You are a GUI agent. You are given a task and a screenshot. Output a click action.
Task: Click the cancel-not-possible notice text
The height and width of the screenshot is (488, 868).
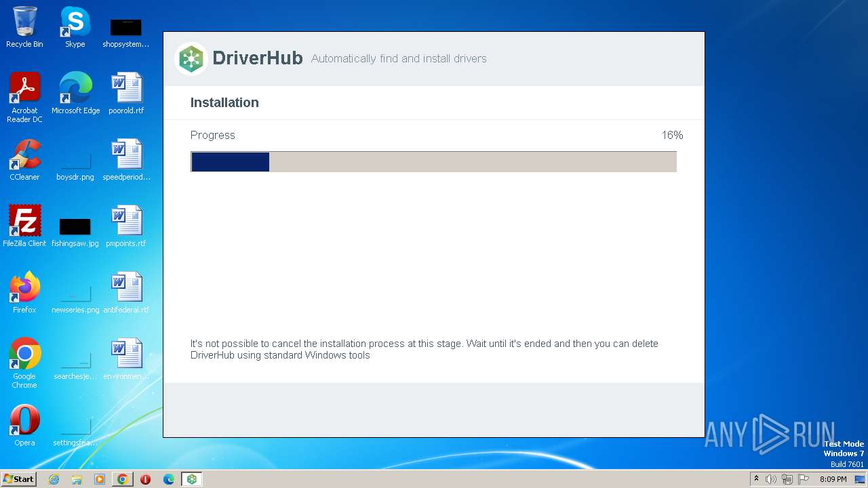click(x=425, y=349)
